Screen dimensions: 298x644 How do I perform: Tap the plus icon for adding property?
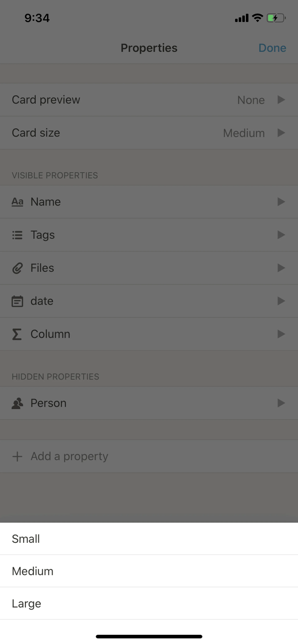pos(17,456)
